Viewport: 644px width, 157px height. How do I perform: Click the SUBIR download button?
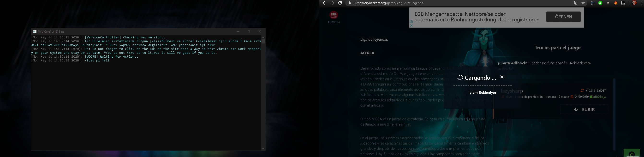point(584,109)
